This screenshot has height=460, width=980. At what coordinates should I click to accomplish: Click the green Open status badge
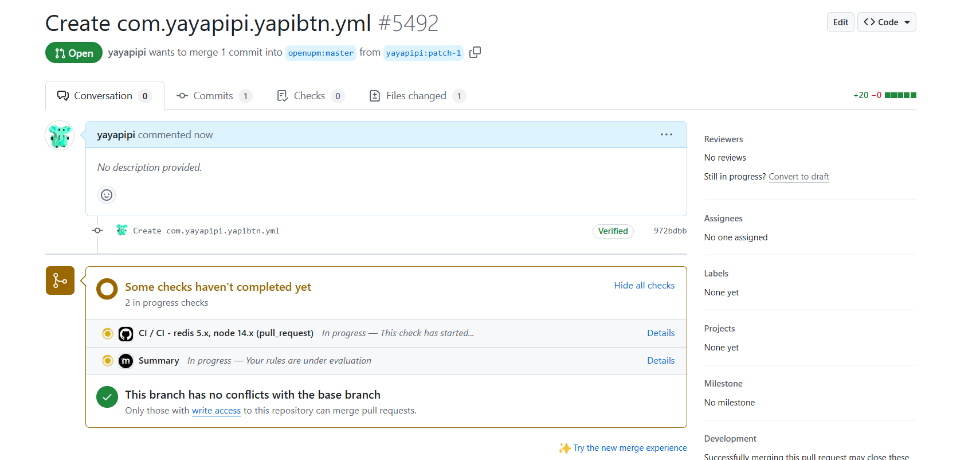pos(74,53)
